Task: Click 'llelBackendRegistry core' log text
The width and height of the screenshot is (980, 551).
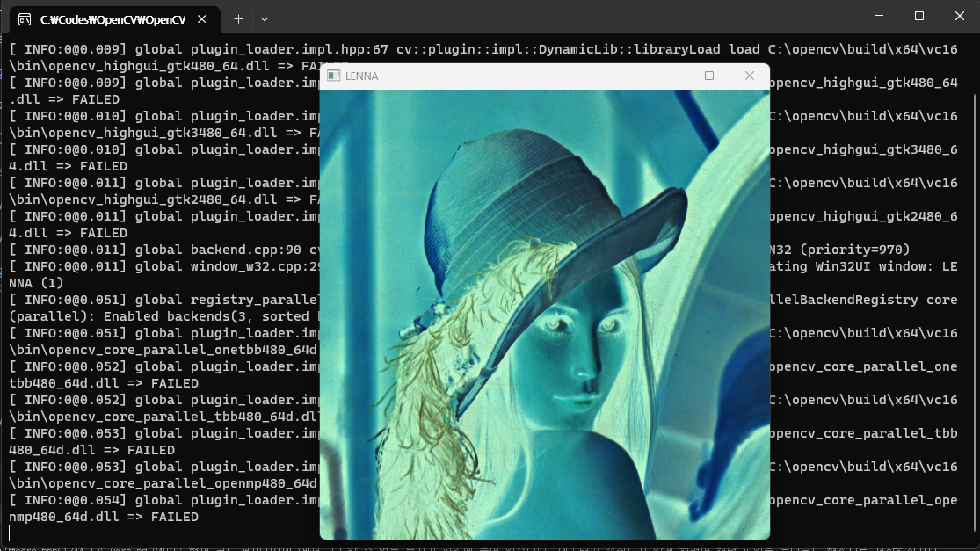Action: (x=863, y=300)
